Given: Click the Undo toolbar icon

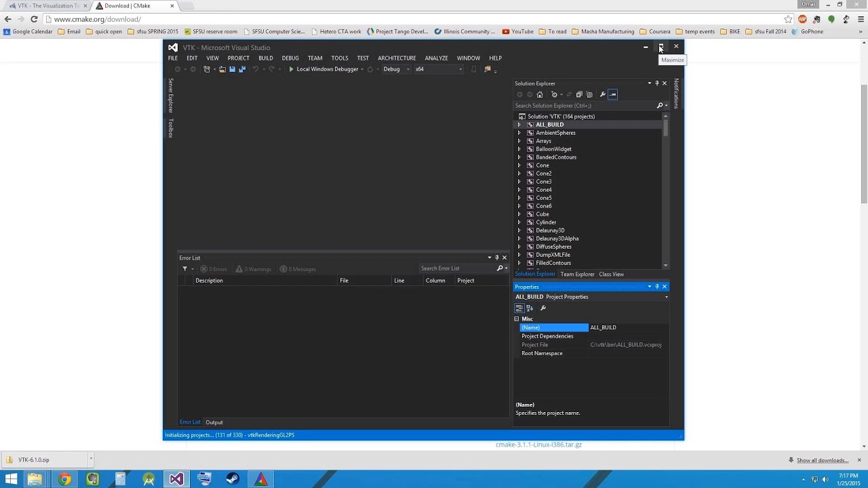Looking at the screenshot, I should (256, 69).
